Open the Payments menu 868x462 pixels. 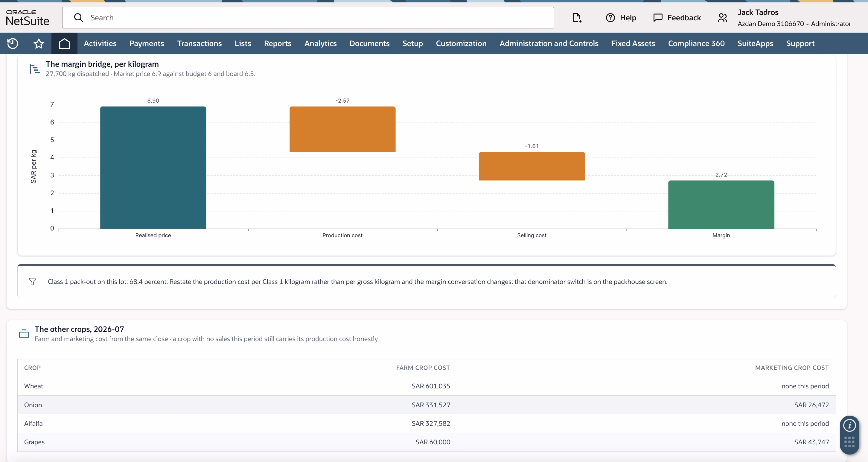(x=147, y=43)
